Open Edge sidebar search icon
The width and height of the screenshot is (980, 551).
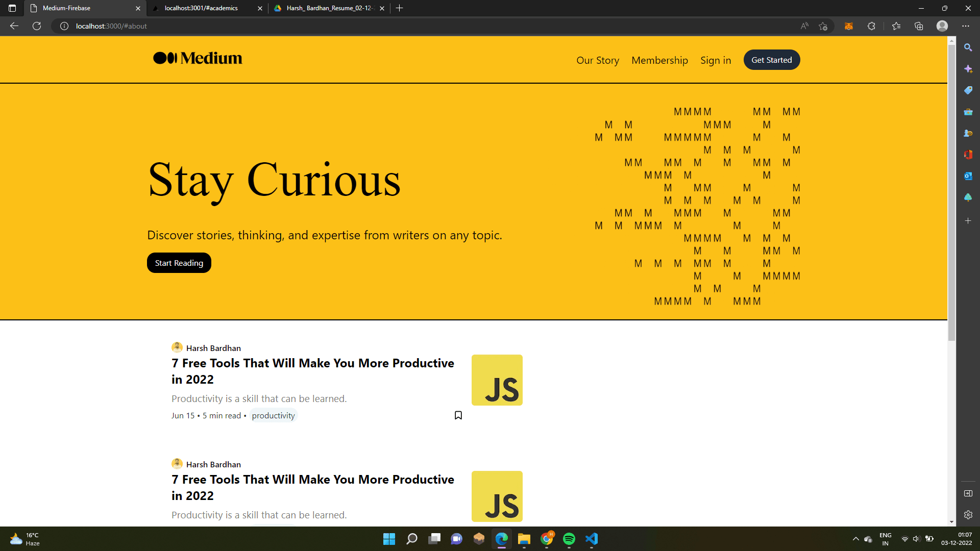click(x=968, y=47)
